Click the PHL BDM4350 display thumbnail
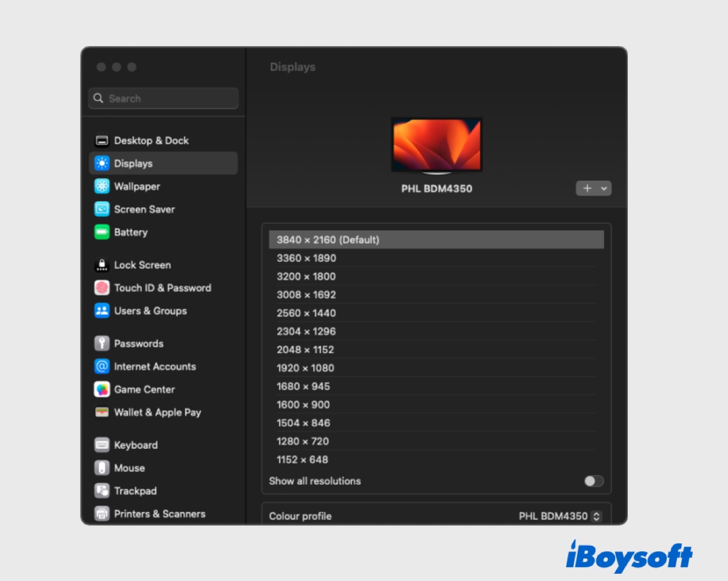The width and height of the screenshot is (728, 581). pyautogui.click(x=436, y=144)
